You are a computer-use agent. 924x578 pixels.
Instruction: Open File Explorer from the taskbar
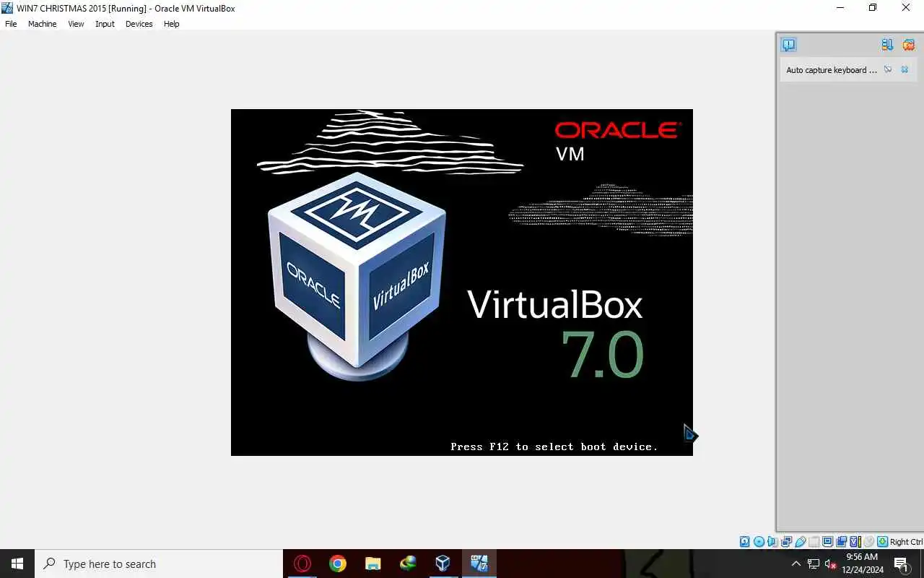pyautogui.click(x=372, y=564)
